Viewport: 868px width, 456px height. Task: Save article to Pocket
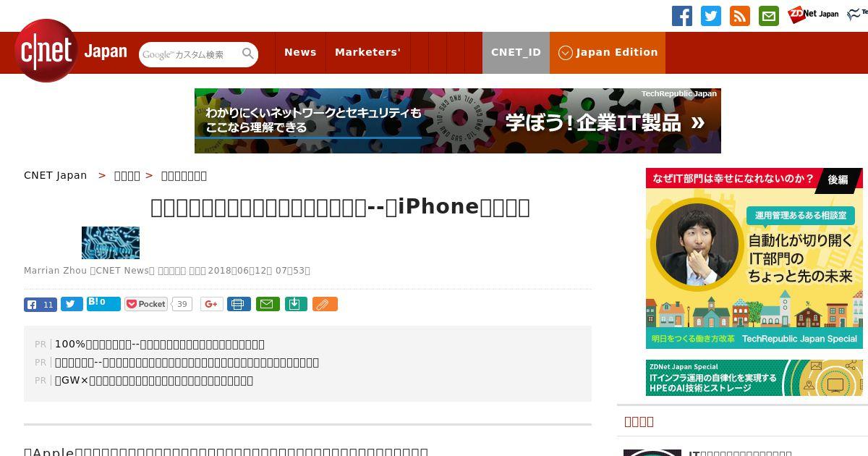[146, 304]
